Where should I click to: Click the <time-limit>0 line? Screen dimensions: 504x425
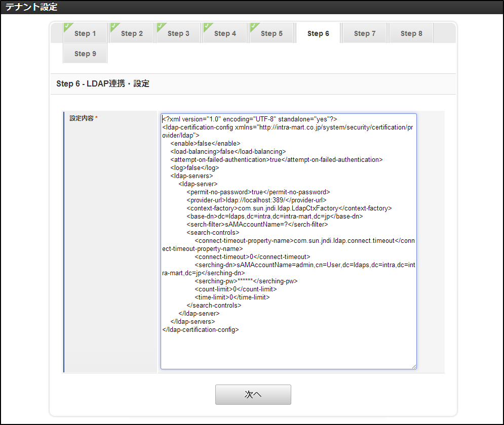point(232,297)
